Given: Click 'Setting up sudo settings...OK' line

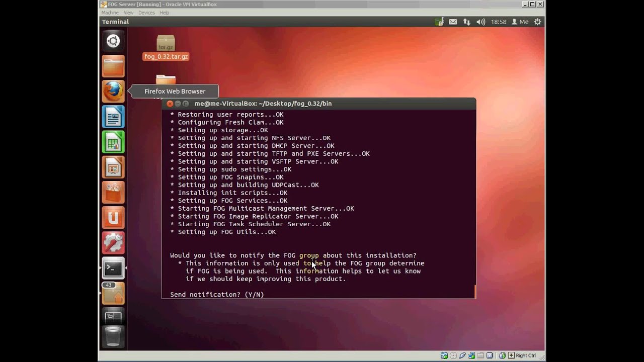Looking at the screenshot, I should point(231,169).
